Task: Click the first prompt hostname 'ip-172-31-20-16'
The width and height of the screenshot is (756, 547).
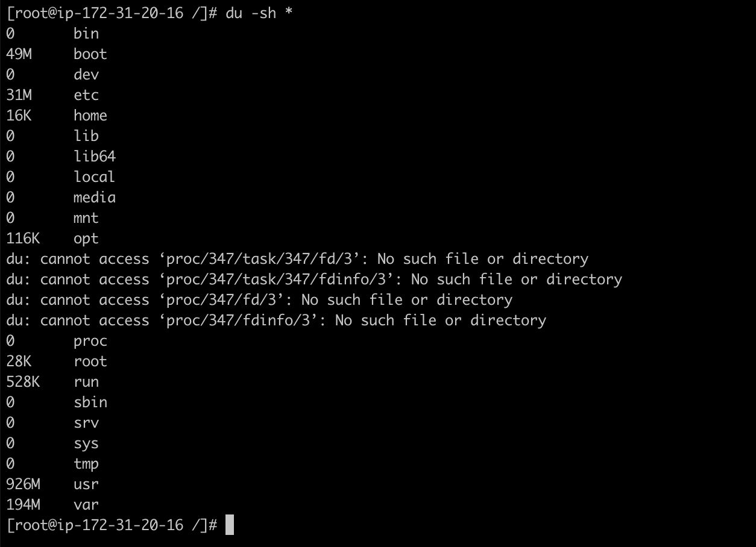Action: 119,13
